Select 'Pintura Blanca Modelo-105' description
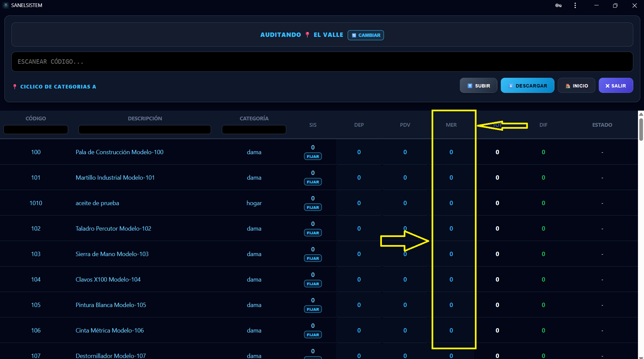644x359 pixels. coord(111,305)
